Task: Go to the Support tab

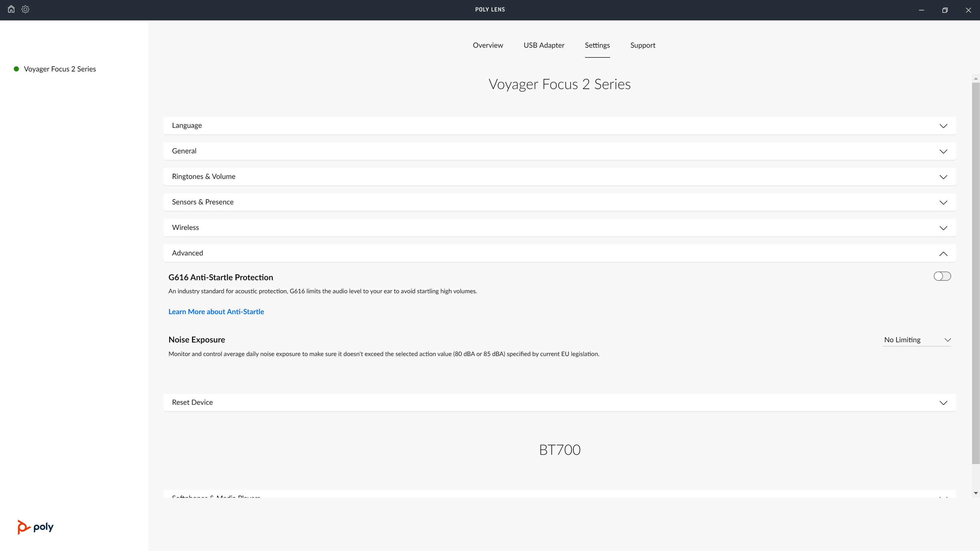Action: pos(643,45)
